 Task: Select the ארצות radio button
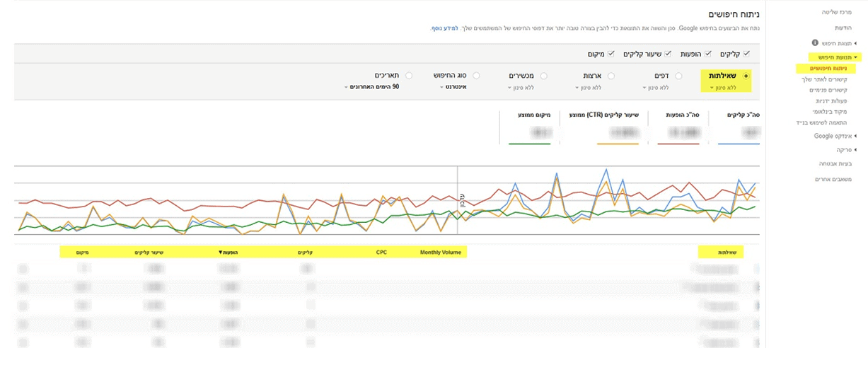[611, 75]
